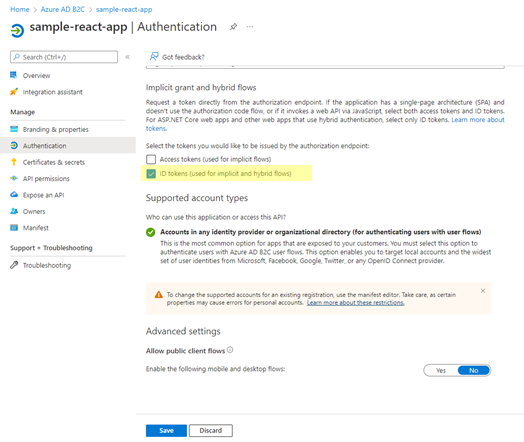The height and width of the screenshot is (442, 524).
Task: Enable Access tokens checkbox
Action: tap(151, 159)
